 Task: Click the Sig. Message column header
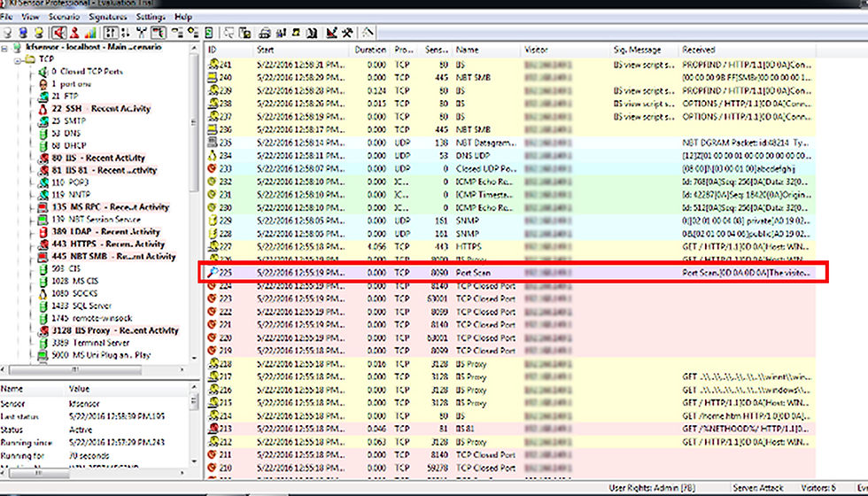point(645,50)
